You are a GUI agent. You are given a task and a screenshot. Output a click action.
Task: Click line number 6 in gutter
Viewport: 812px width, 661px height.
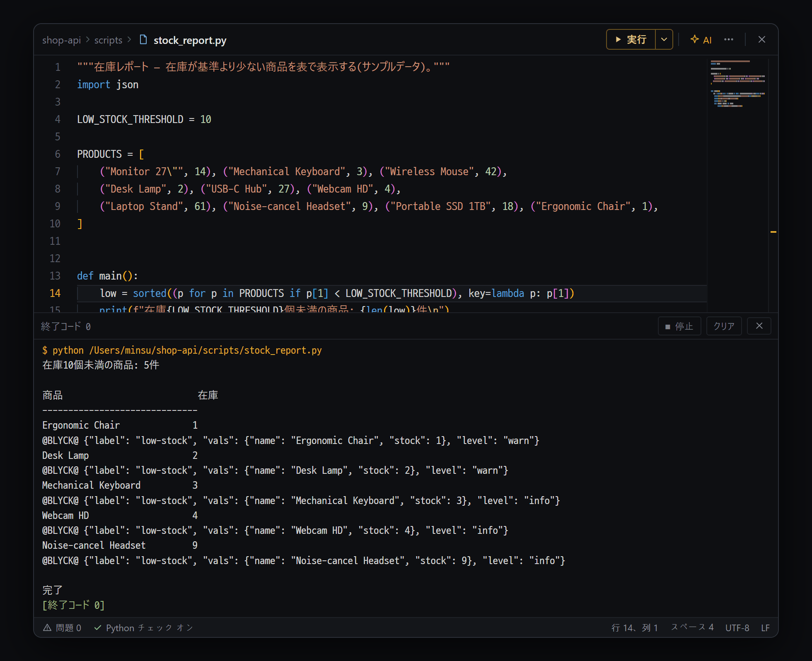[x=58, y=154]
